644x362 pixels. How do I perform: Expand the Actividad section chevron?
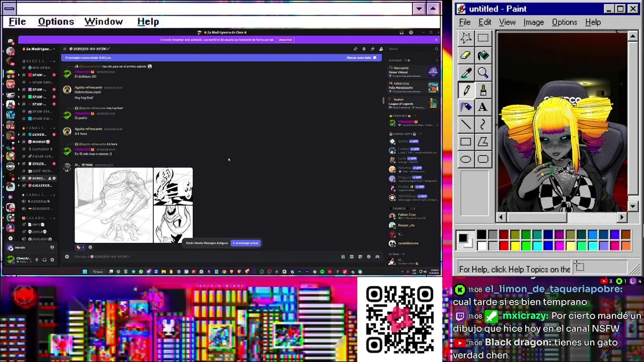(x=436, y=60)
